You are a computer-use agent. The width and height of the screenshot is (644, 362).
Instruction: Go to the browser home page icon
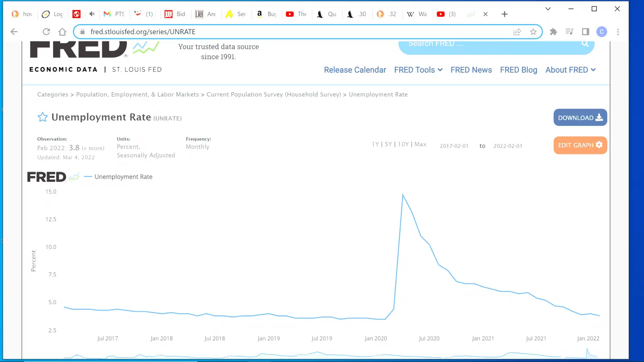pyautogui.click(x=62, y=32)
